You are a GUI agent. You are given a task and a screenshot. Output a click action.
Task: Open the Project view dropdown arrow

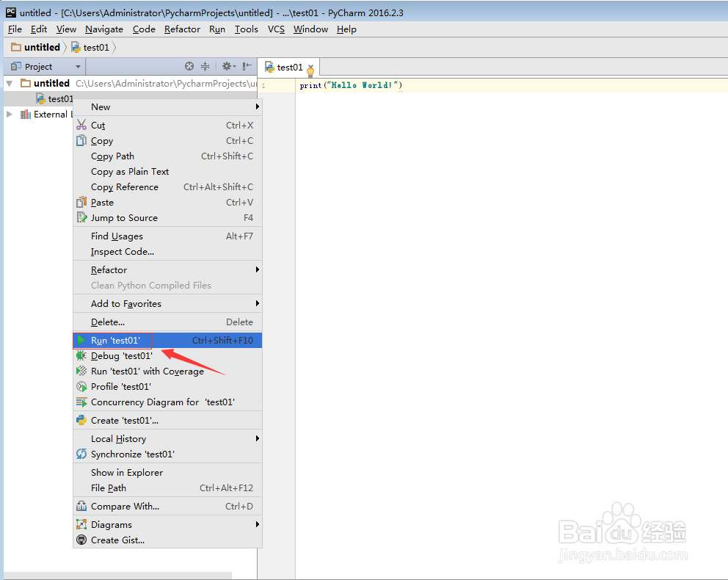click(x=78, y=67)
